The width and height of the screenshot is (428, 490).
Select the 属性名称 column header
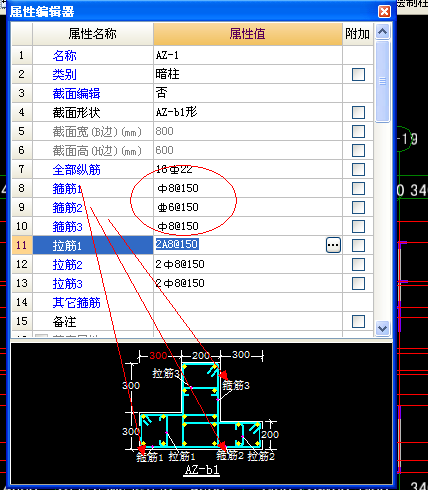[x=93, y=34]
